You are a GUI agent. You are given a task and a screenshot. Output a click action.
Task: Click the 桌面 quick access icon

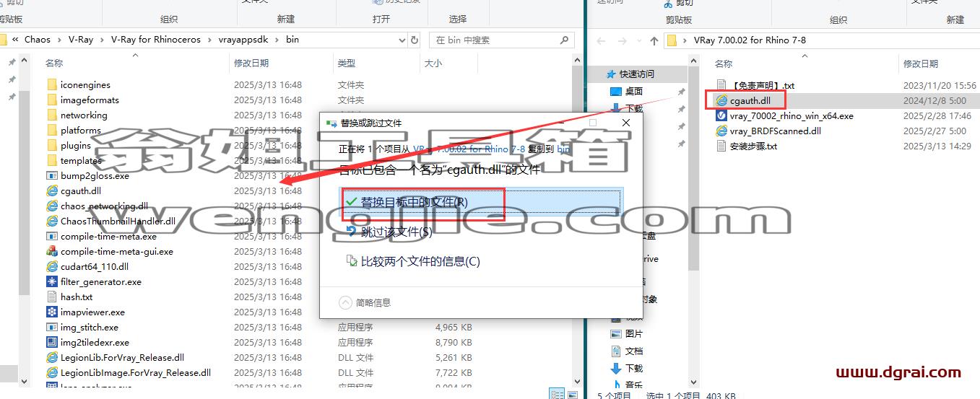point(615,92)
